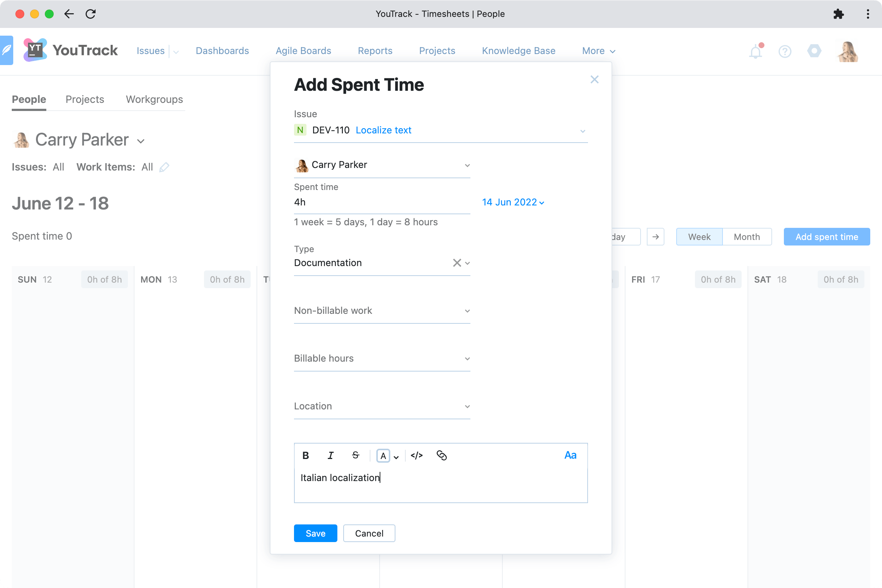Click Save to log spent time

316,533
